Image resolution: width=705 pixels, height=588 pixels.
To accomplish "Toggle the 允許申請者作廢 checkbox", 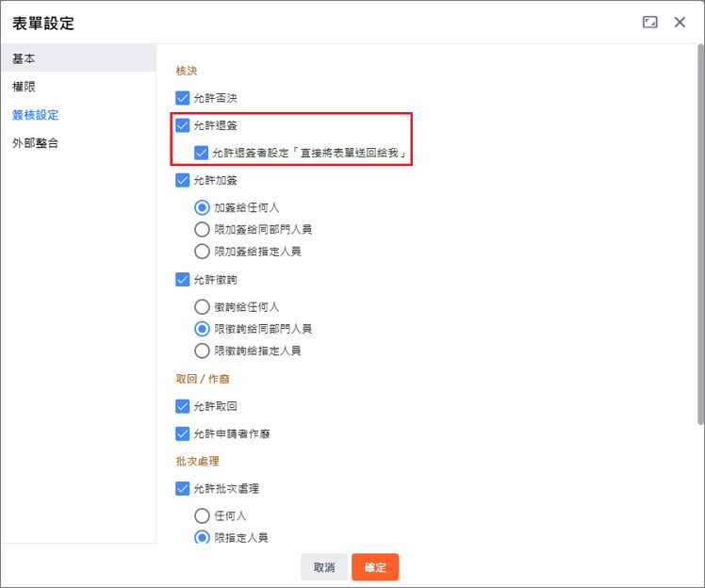I will point(183,433).
